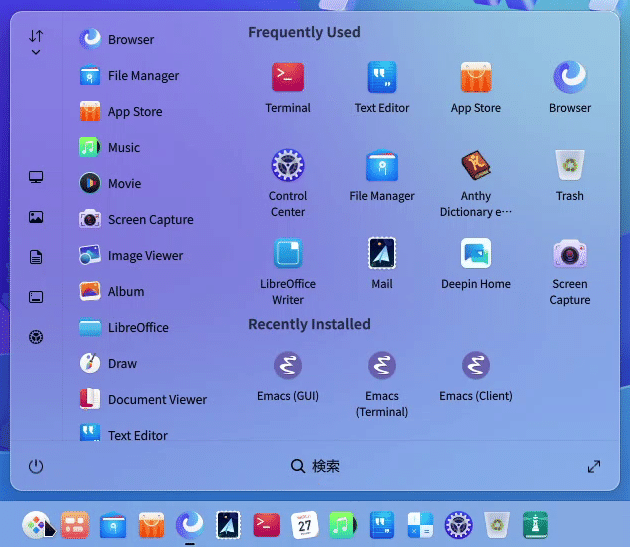630x547 pixels.
Task: Open multitasking view in the dock
Action: 75,525
